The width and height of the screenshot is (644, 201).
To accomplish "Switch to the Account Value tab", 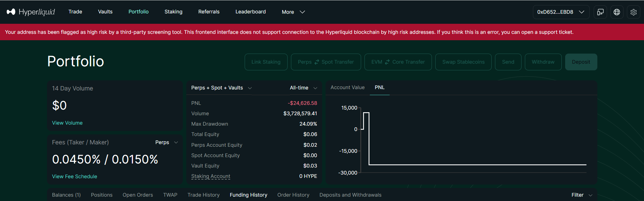I will point(347,87).
